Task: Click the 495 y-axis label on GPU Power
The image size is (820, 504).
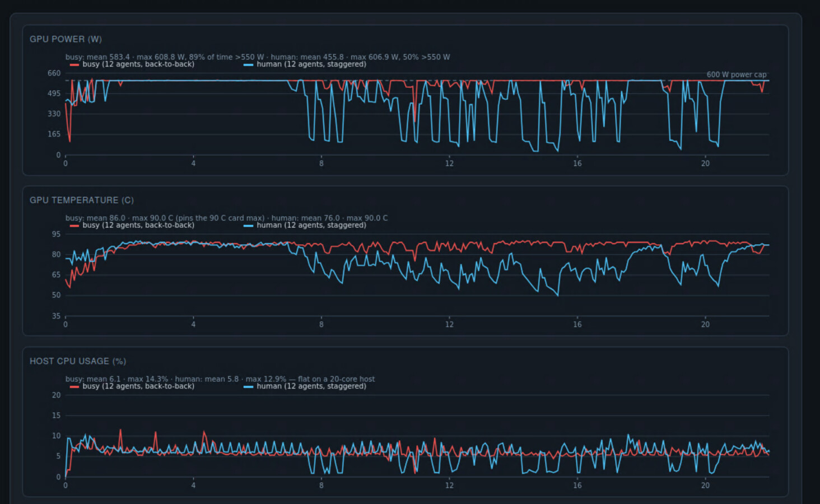Action: (x=54, y=94)
